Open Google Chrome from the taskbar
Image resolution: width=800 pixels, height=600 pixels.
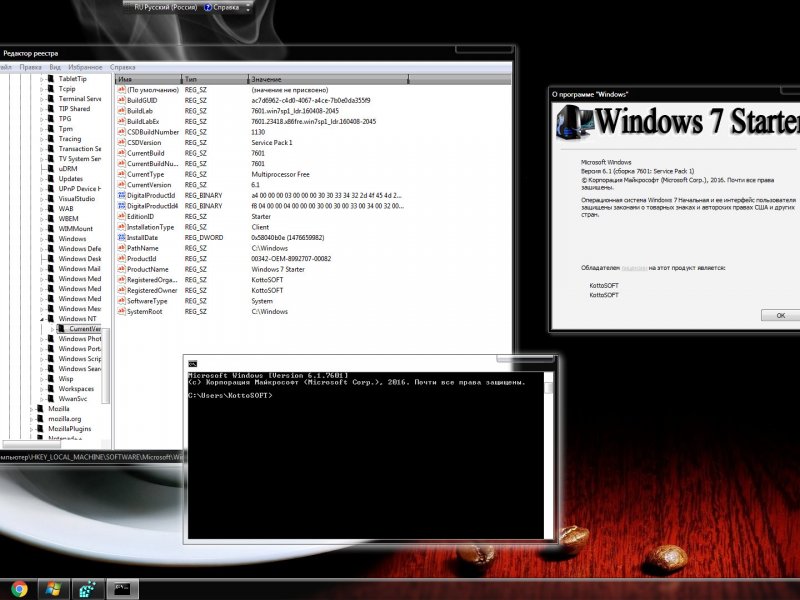(19, 589)
